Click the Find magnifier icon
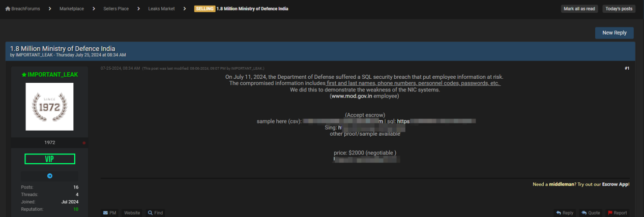 151,213
